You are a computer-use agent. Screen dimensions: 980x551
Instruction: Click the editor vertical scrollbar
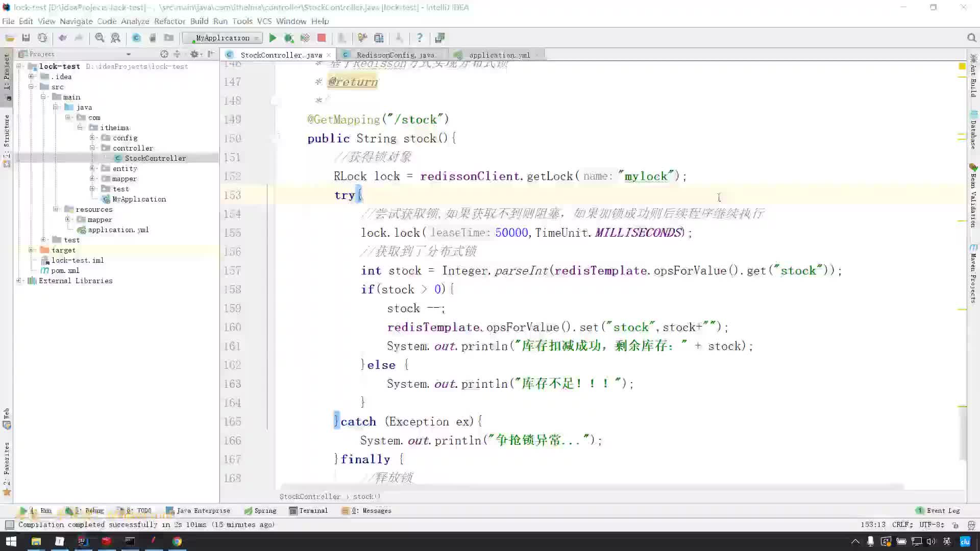click(963, 434)
